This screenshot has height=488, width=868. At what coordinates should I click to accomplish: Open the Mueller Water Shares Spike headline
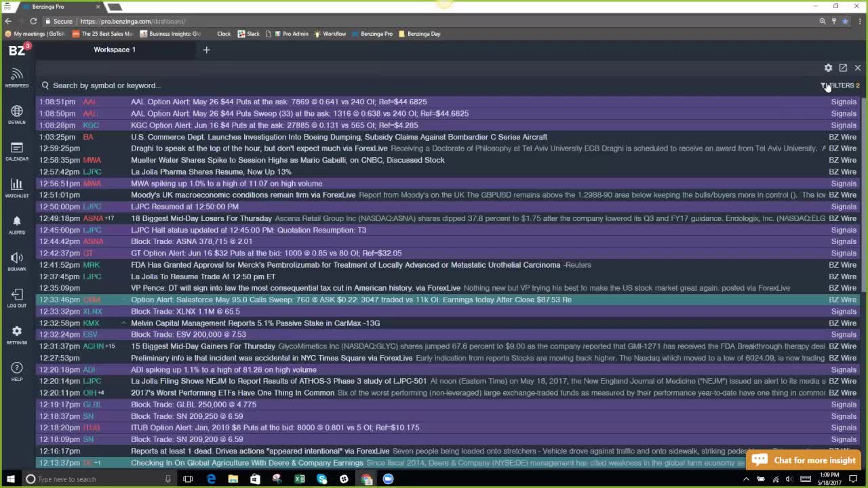(x=288, y=160)
